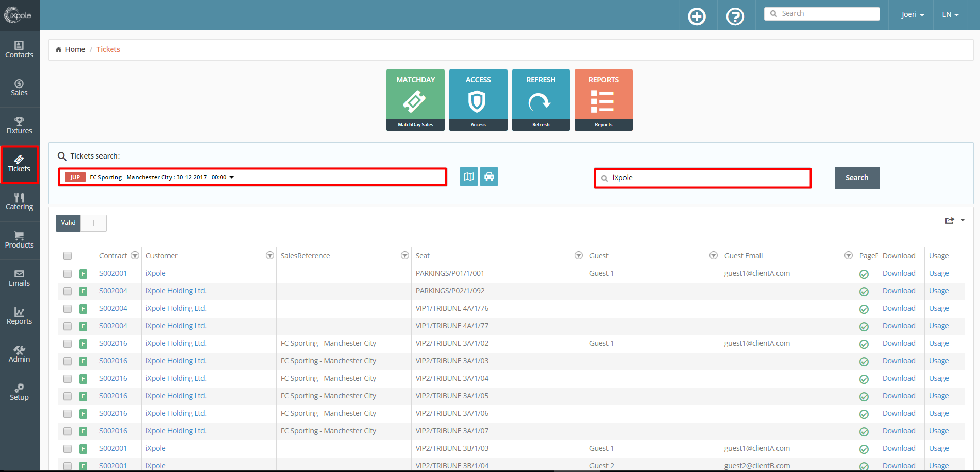Viewport: 980px width, 472px height.
Task: Click the export share icon above table
Action: [950, 220]
